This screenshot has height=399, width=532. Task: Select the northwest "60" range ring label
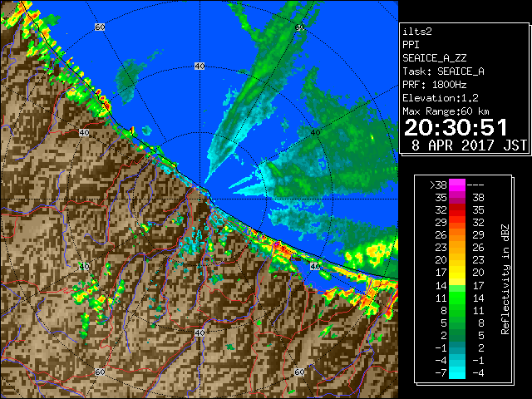(x=100, y=27)
